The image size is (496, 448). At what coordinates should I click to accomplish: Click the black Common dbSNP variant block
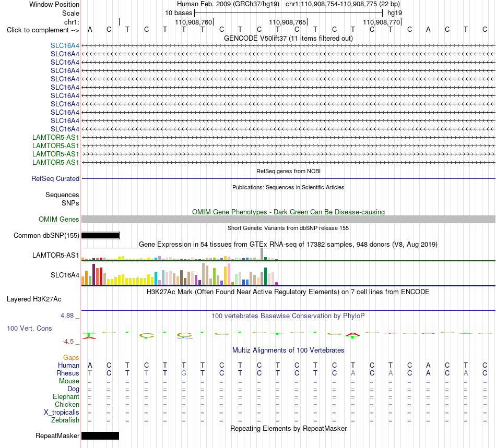pos(100,235)
